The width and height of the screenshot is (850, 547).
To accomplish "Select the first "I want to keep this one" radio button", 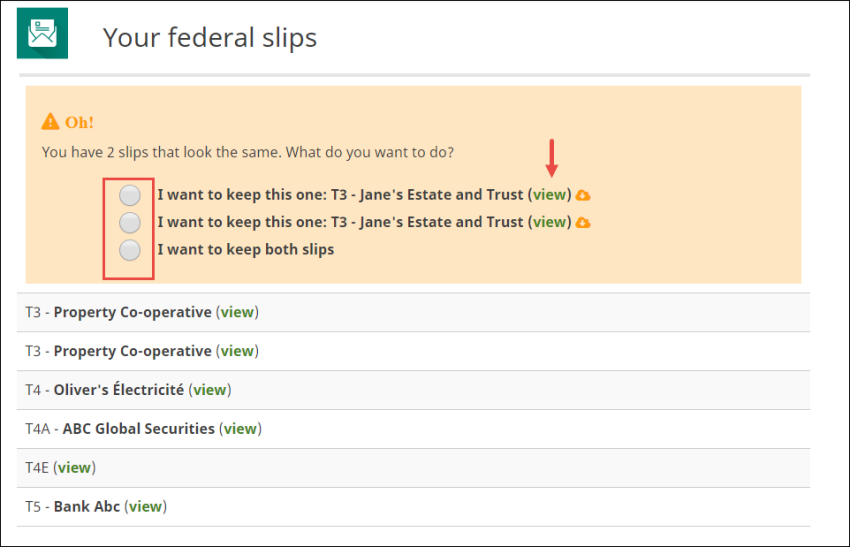I will pos(130,195).
